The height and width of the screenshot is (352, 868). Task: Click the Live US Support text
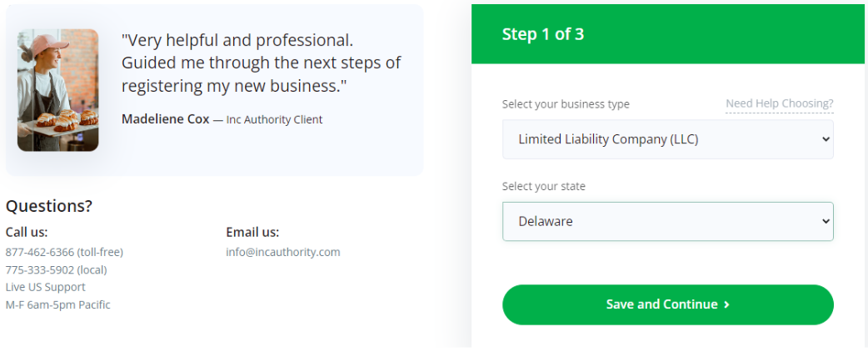(45, 287)
